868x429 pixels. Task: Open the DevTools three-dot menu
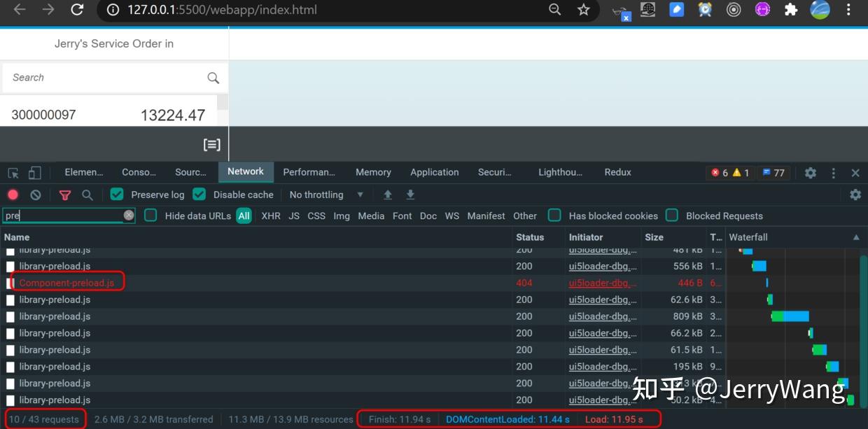click(x=833, y=171)
